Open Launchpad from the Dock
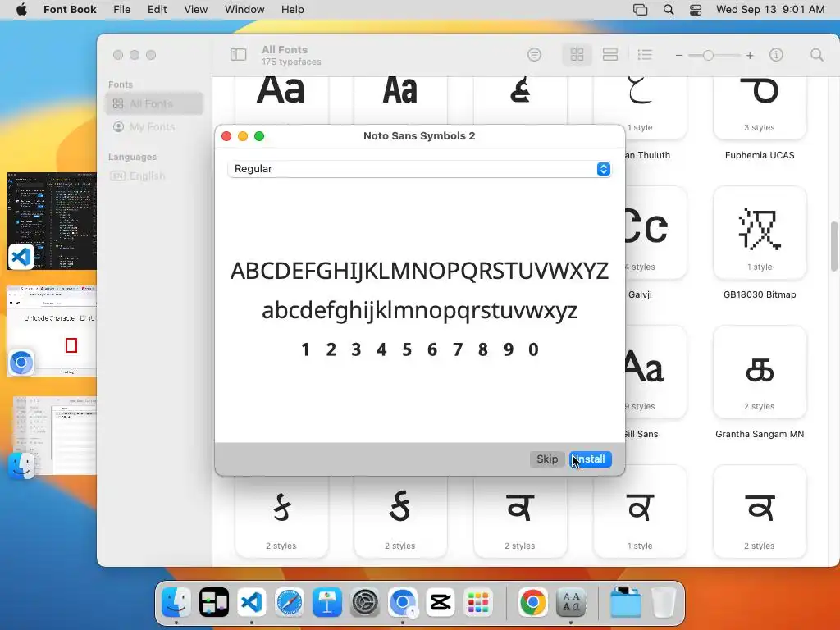The width and height of the screenshot is (840, 630). coord(478,602)
